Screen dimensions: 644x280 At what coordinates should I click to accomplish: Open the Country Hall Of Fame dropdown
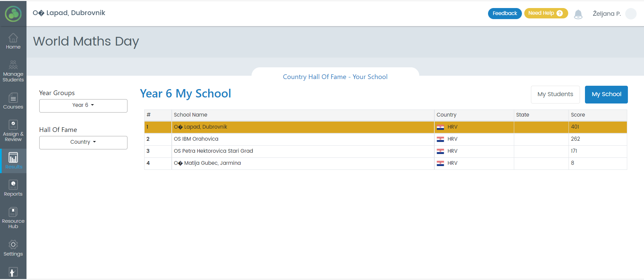coord(83,142)
